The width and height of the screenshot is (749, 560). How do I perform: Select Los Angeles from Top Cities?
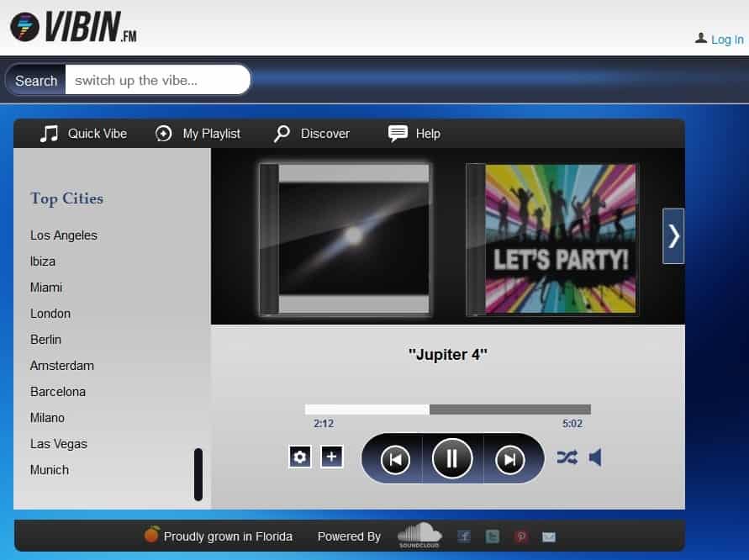click(x=64, y=235)
